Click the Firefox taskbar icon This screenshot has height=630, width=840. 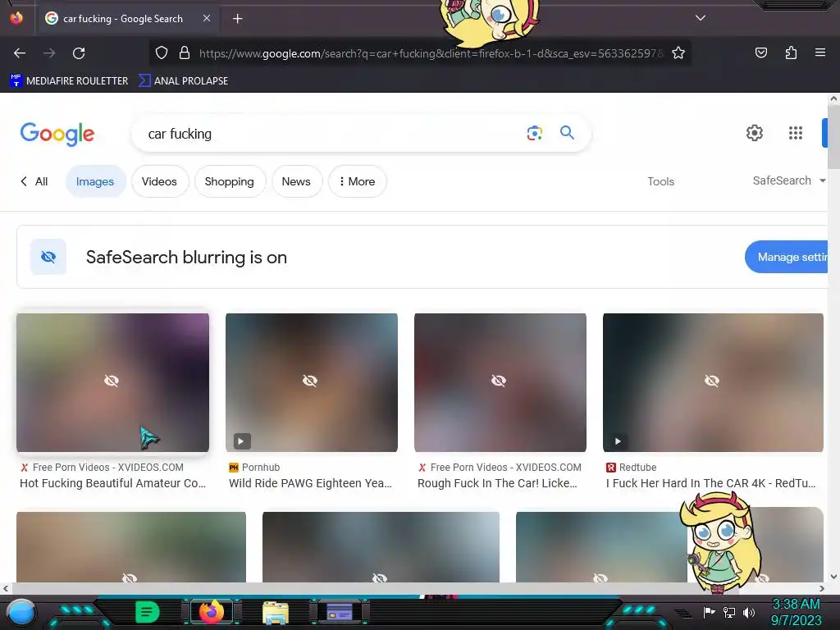coord(212,612)
